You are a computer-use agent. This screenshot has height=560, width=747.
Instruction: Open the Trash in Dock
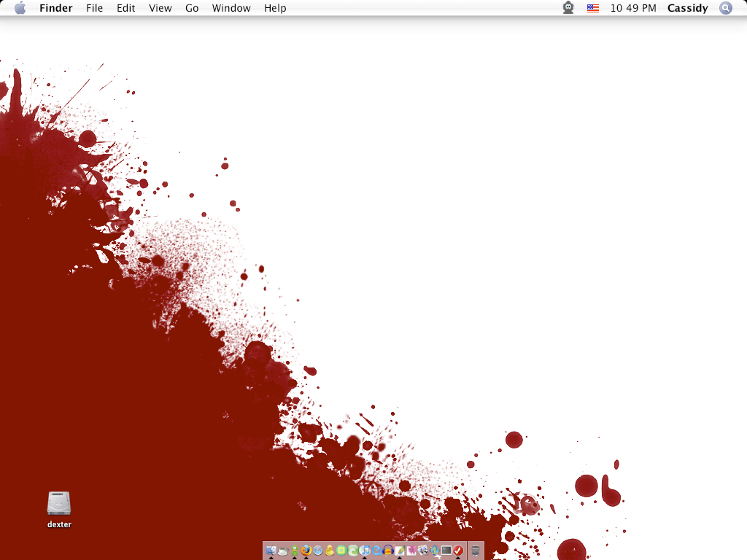click(476, 551)
